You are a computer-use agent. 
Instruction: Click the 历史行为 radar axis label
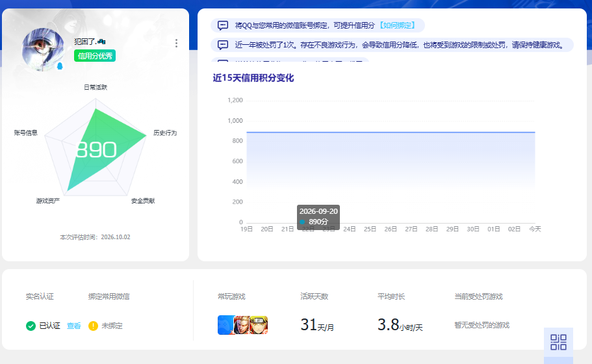[165, 133]
